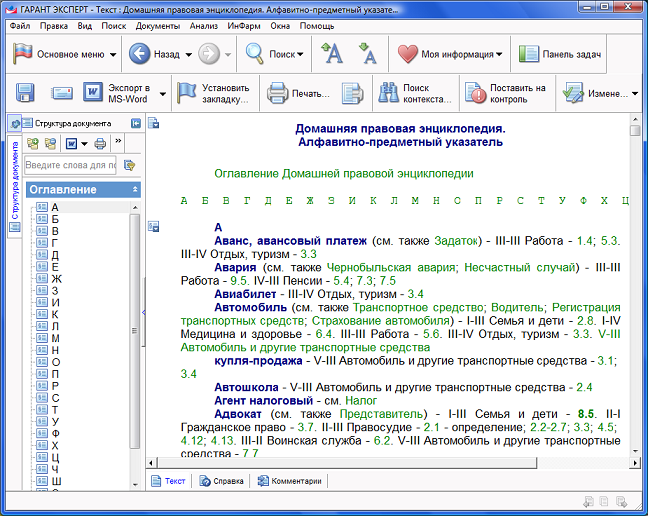Click Context search (Поиск контекста) binoculars icon
This screenshot has height=516, width=648.
[x=387, y=94]
